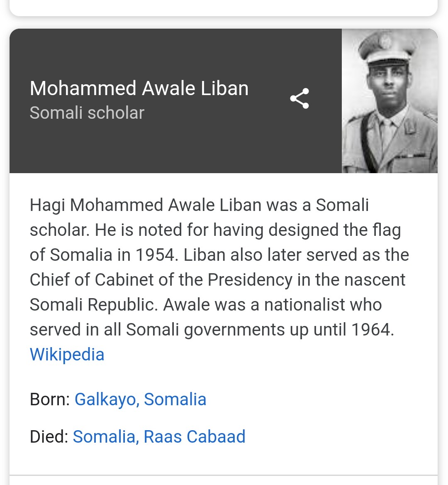Screen dimensions: 448x485
Task: Click the year 1964 in the description
Action: pyautogui.click(x=373, y=329)
